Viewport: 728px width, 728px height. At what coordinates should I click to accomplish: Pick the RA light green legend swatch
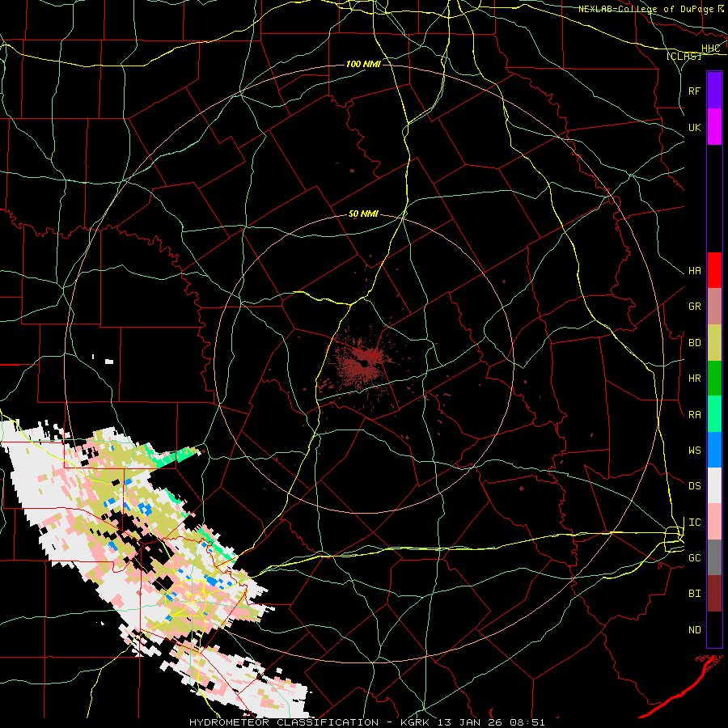714,414
